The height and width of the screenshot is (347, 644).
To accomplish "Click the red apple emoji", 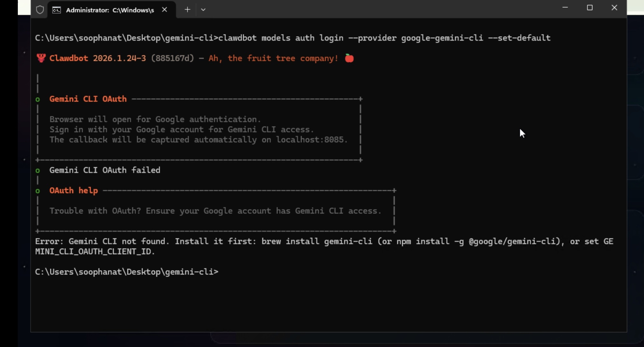I will click(x=349, y=58).
